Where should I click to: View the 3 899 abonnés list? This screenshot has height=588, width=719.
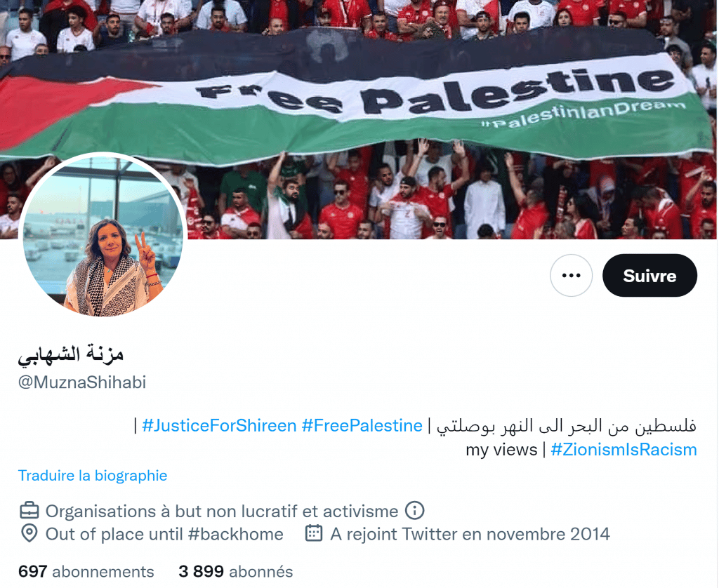(236, 572)
